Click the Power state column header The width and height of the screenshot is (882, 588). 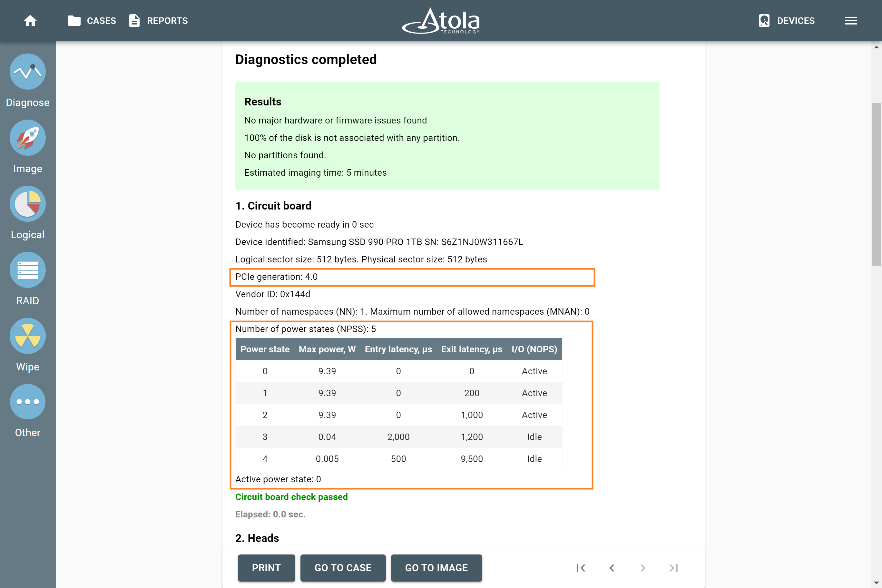click(265, 349)
